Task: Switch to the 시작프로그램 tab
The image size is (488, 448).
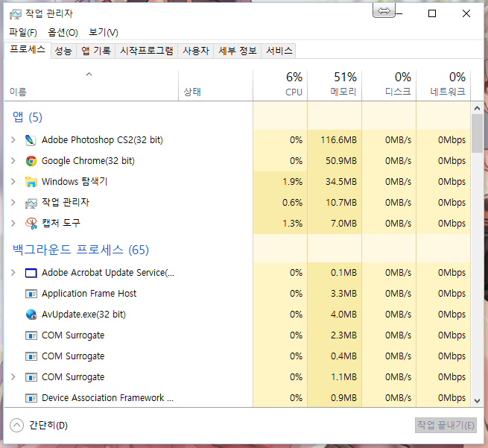Action: coord(147,51)
